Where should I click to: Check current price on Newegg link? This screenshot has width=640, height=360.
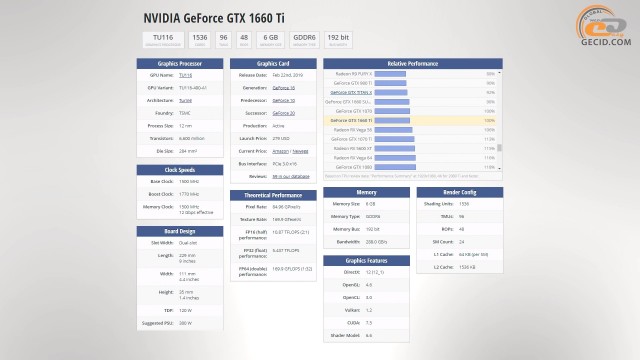tap(300, 151)
